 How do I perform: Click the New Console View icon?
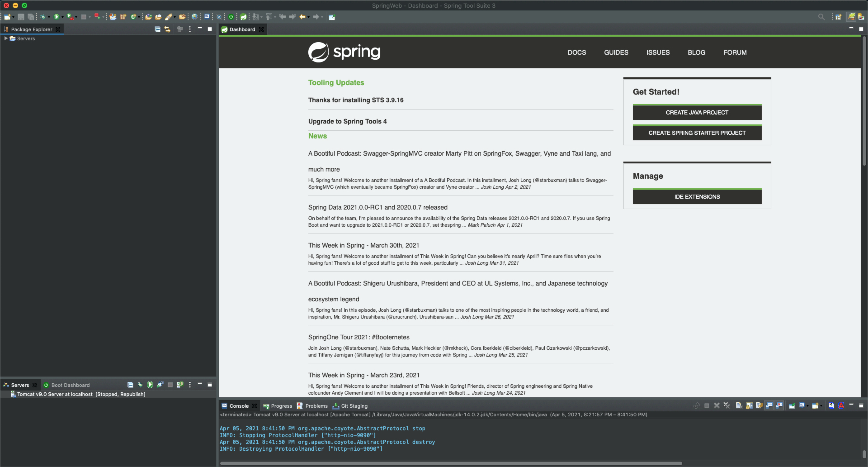815,406
